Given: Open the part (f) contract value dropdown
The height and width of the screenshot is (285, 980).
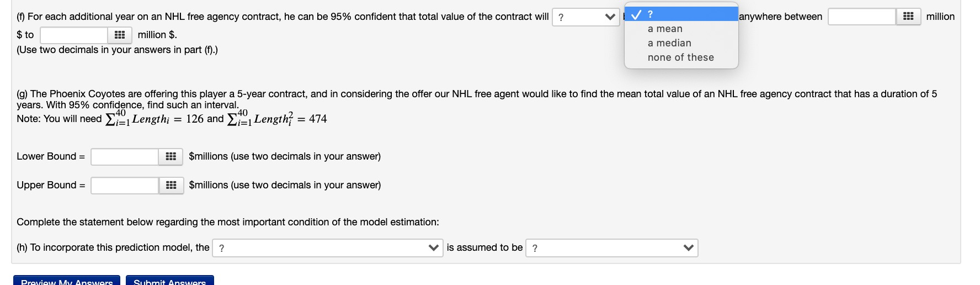Looking at the screenshot, I should 585,17.
